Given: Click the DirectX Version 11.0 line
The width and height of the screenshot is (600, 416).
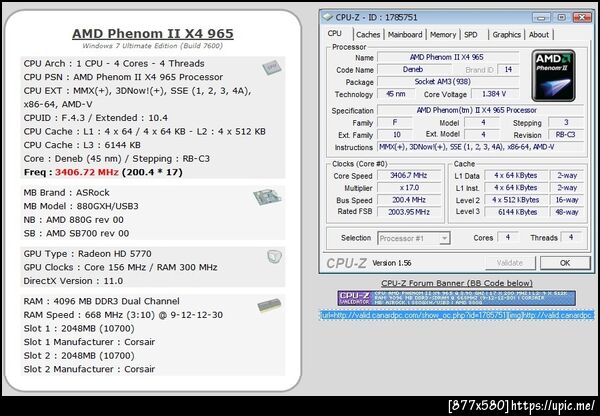Looking at the screenshot, I should [x=73, y=281].
